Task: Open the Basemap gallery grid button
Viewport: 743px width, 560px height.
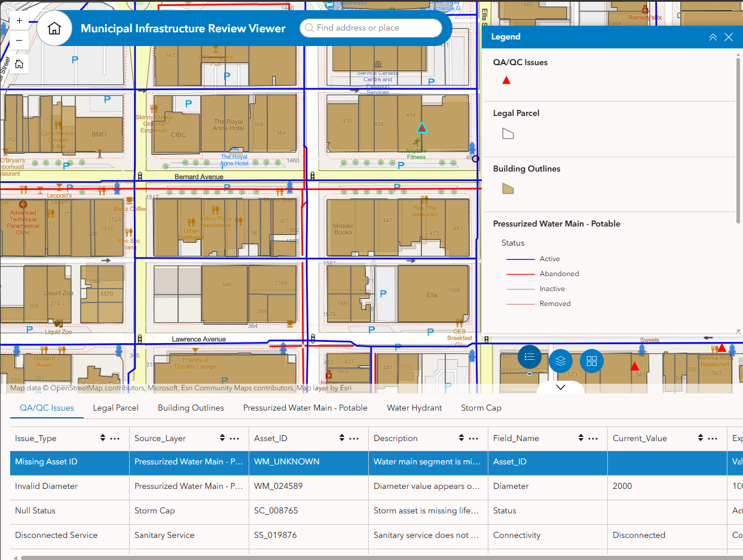Action: 592,361
